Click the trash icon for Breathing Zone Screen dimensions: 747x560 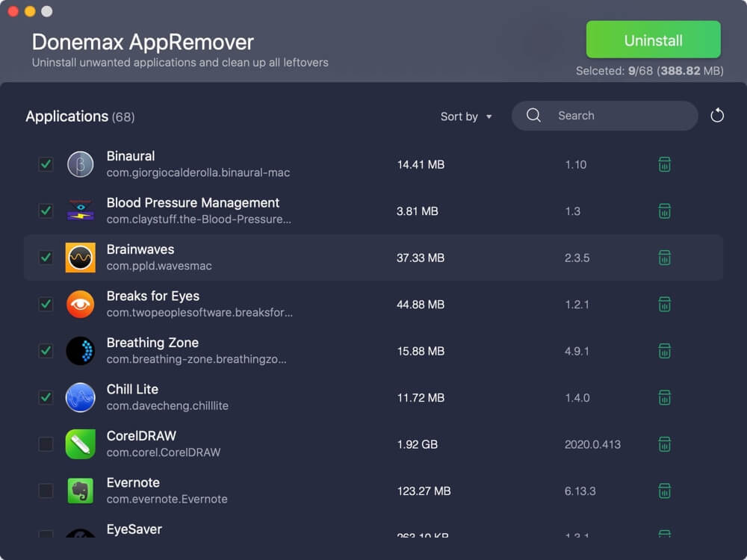point(664,351)
